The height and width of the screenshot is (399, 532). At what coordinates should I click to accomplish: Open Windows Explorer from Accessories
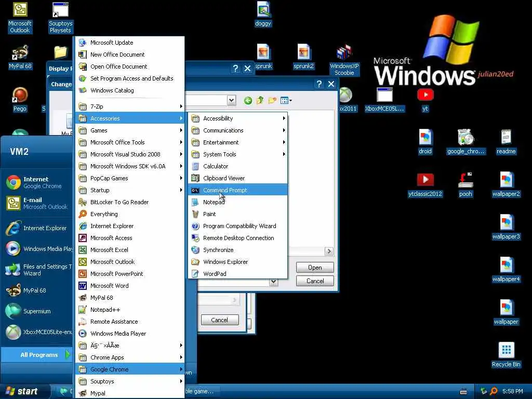coord(237,262)
